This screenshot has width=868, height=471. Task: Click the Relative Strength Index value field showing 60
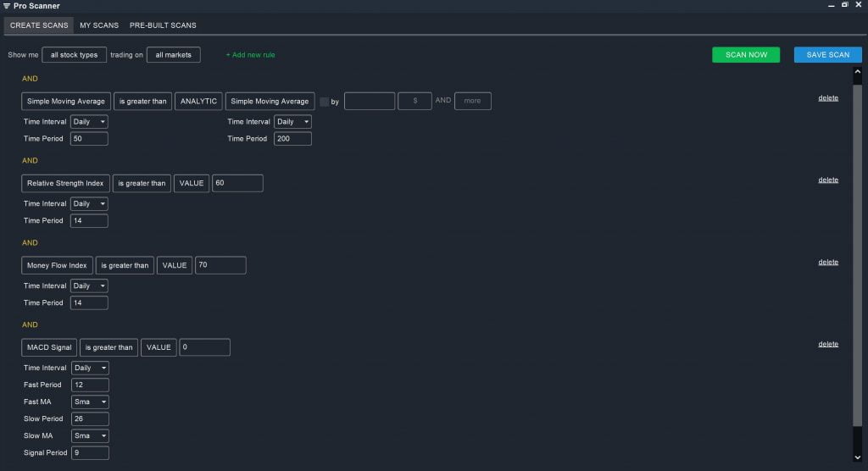click(x=237, y=183)
